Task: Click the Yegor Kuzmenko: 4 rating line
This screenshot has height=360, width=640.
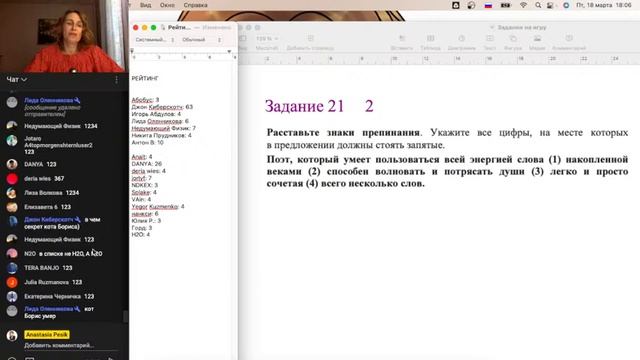Action: coord(158,207)
